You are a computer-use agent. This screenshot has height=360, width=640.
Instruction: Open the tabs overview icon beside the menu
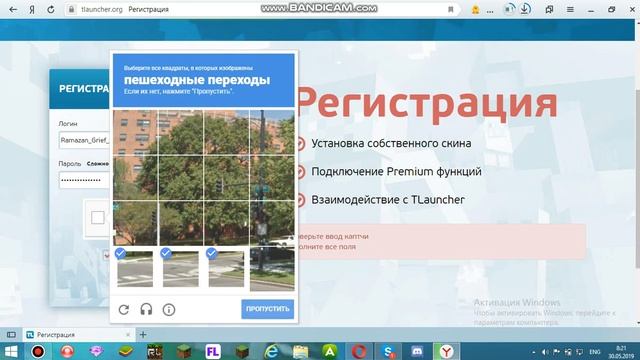point(549,9)
